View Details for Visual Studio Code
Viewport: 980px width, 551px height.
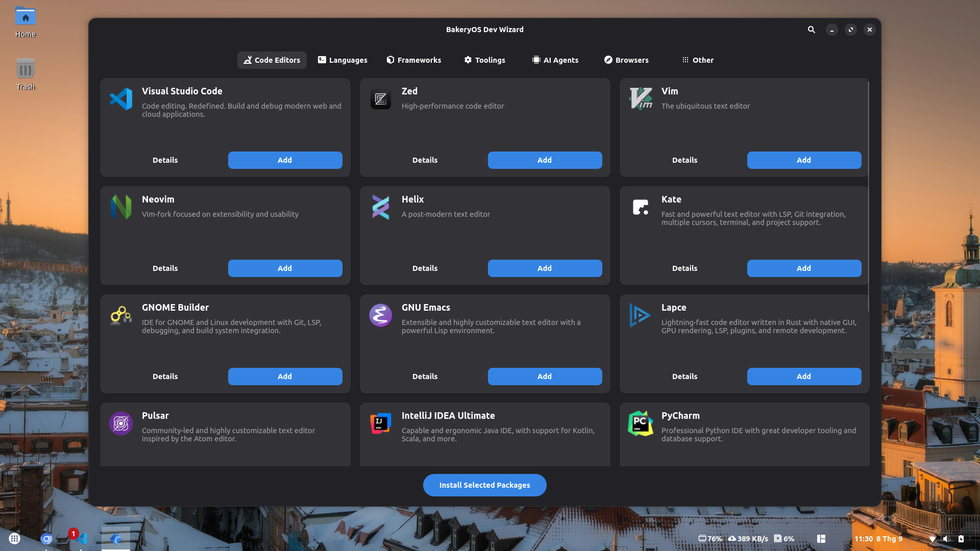[165, 160]
